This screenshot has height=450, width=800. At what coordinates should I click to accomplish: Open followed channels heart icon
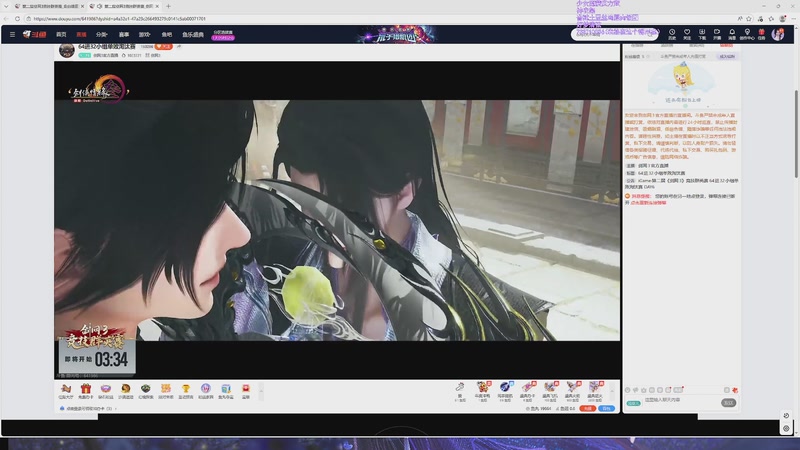[687, 34]
